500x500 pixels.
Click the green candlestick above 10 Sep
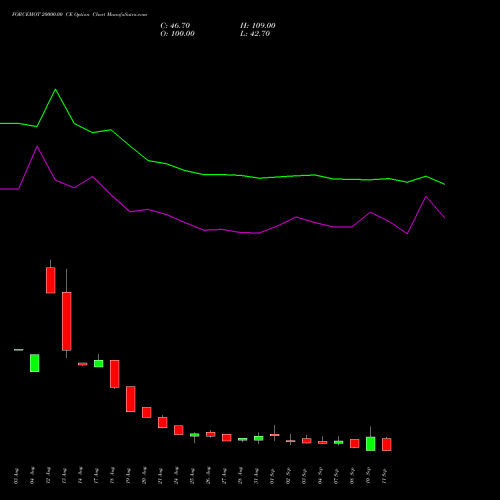point(371,444)
